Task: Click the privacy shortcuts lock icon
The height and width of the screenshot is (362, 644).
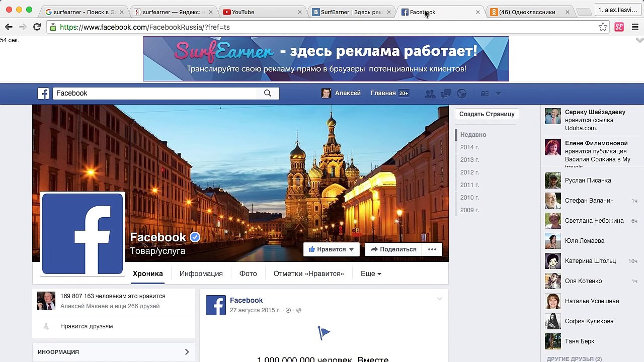Action: (x=485, y=94)
